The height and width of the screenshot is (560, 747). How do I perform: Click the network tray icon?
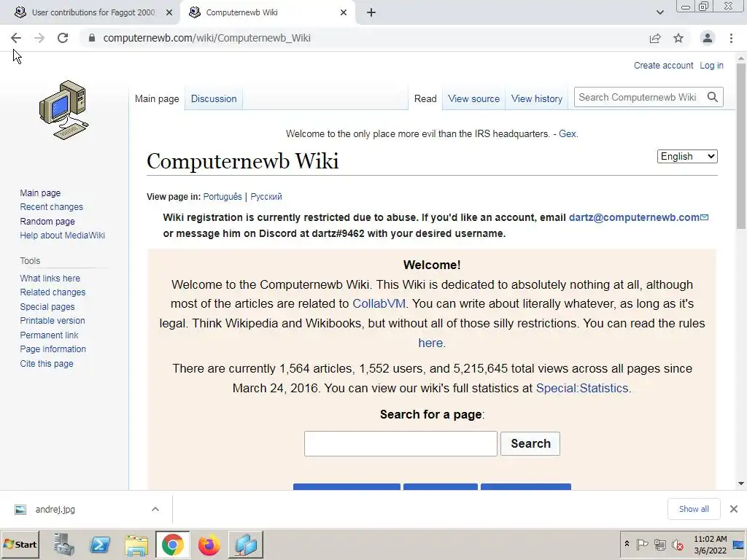[x=659, y=544]
